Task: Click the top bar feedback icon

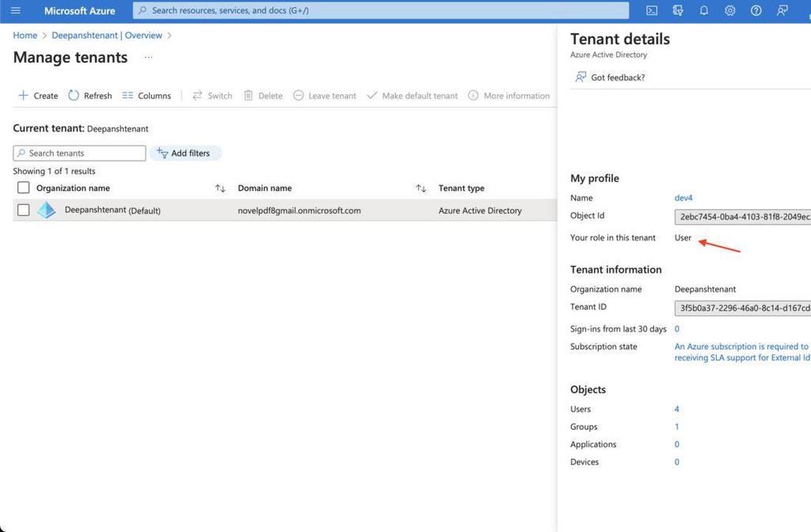Action: 782,10
